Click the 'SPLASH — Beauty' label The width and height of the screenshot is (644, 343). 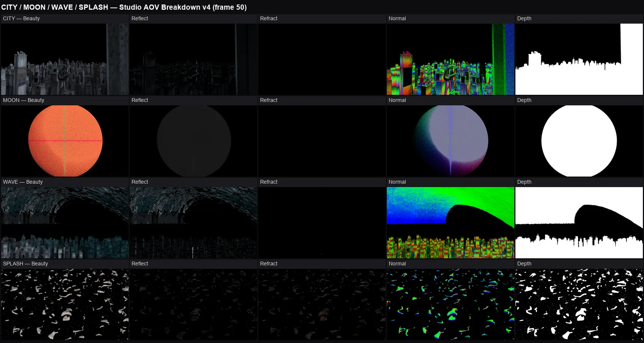click(x=25, y=264)
